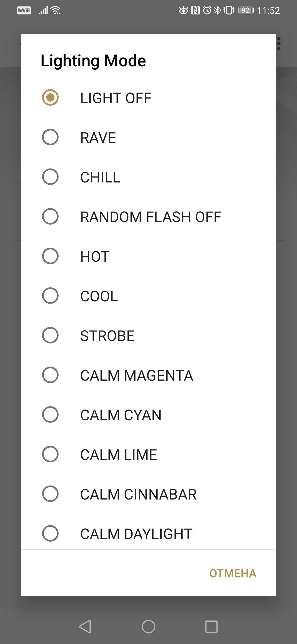This screenshot has width=297, height=644.
Task: Pick RANDOM FLASH OFF mode
Action: point(148,217)
